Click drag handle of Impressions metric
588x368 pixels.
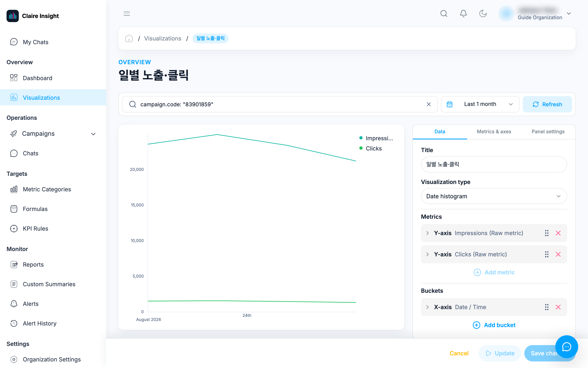[x=546, y=233]
